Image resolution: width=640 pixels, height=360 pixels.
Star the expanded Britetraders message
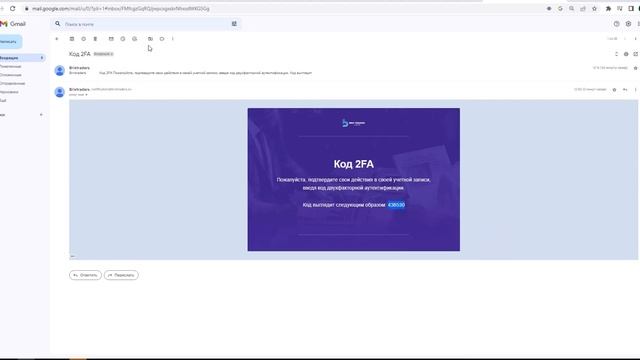(x=614, y=90)
